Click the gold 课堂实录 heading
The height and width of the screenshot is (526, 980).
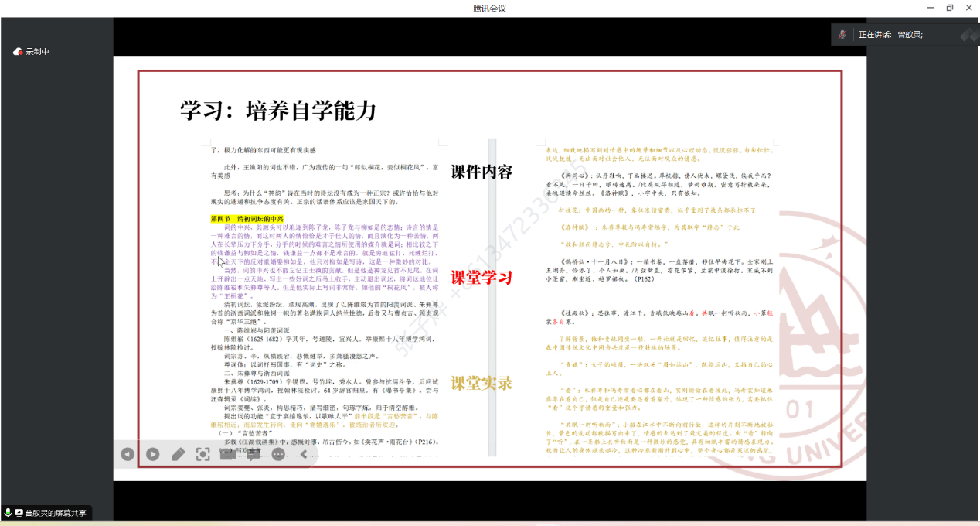[x=481, y=383]
